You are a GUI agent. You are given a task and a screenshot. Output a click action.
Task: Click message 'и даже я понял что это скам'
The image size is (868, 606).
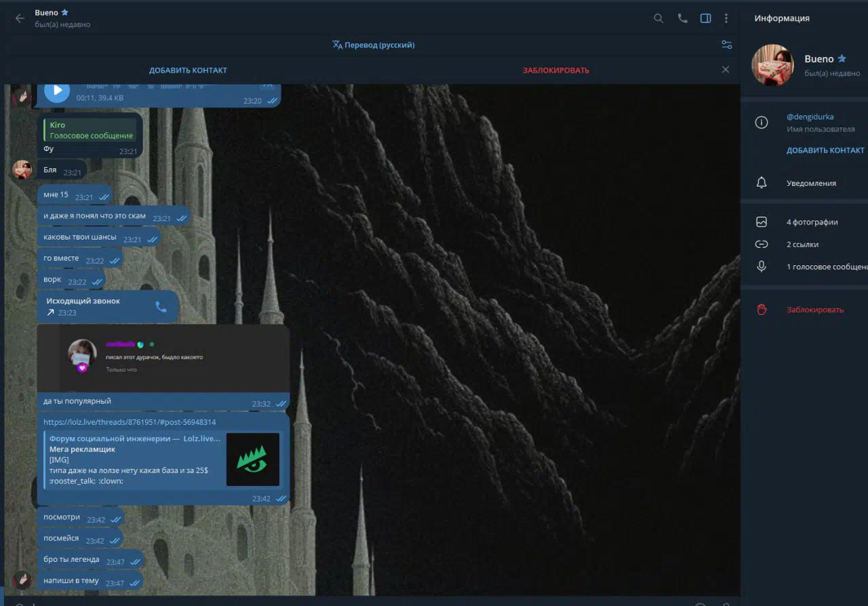coord(113,216)
